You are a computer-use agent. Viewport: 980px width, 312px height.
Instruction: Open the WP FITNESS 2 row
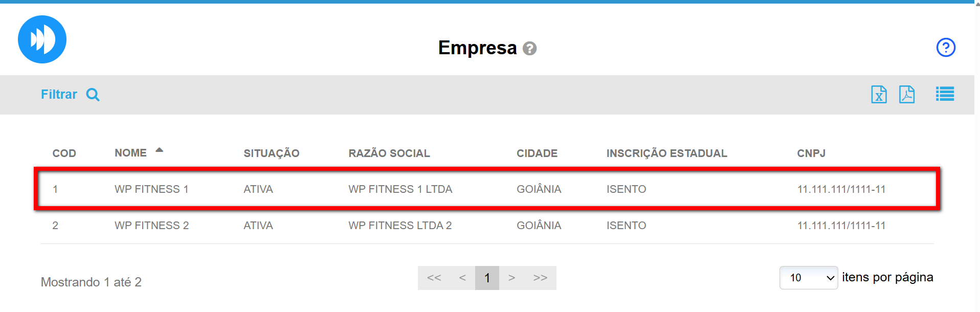[151, 226]
